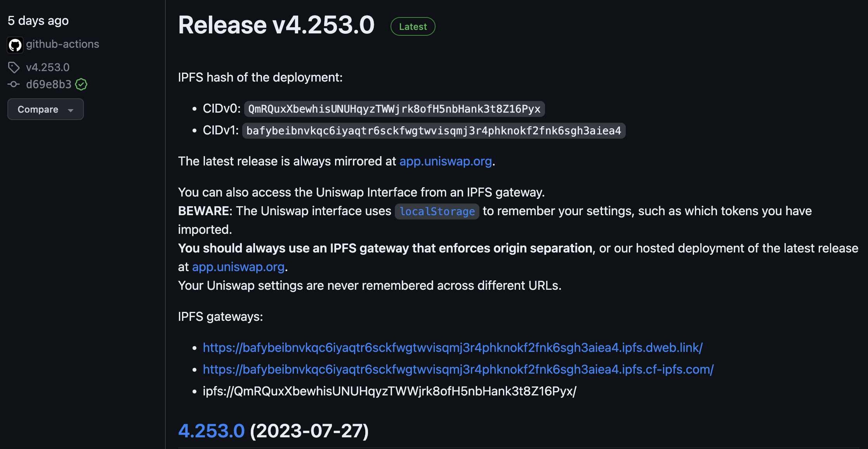Click the 4.253.0 changelog heading link
The width and height of the screenshot is (868, 449).
click(x=212, y=431)
